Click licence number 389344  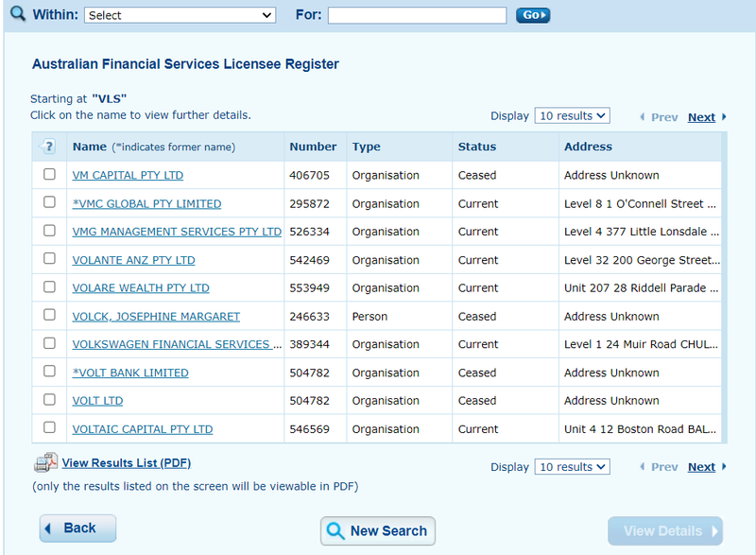(x=309, y=345)
